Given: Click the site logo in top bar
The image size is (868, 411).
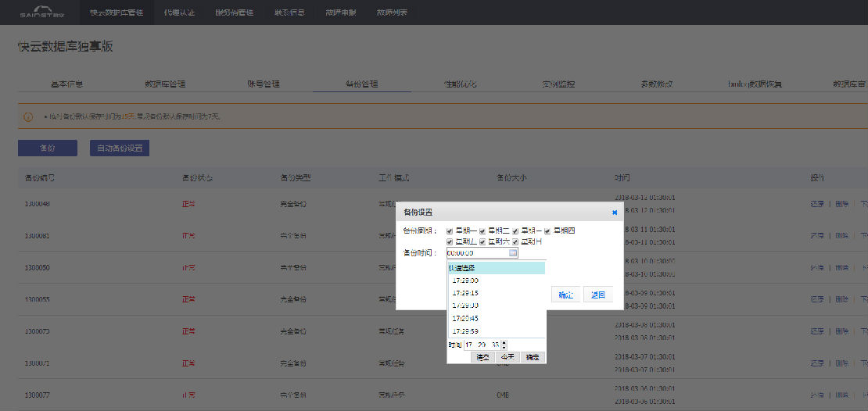Looking at the screenshot, I should [43, 13].
